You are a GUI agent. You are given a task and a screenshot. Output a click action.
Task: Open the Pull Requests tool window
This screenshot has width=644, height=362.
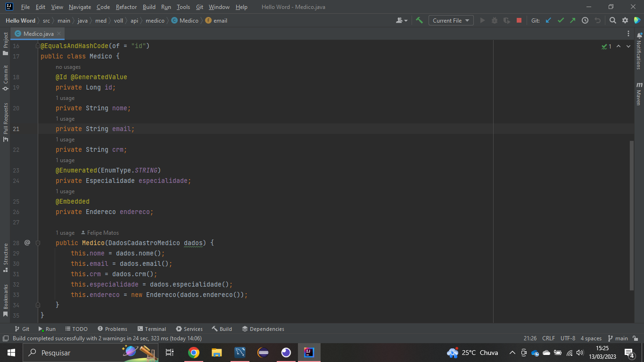(5, 122)
